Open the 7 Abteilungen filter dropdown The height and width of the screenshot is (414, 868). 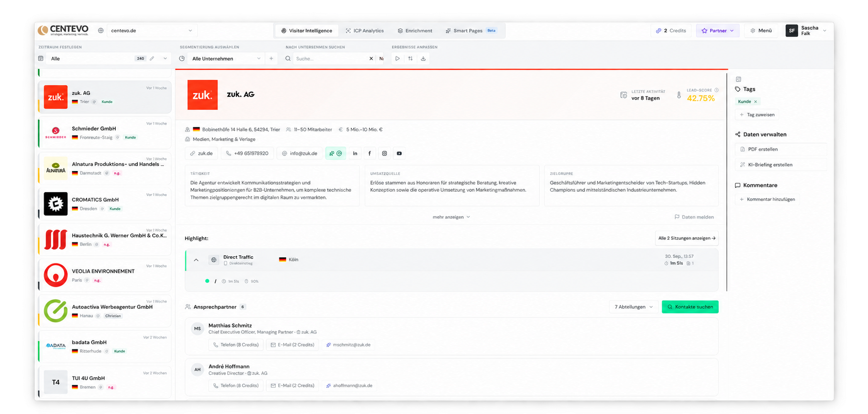(x=634, y=307)
